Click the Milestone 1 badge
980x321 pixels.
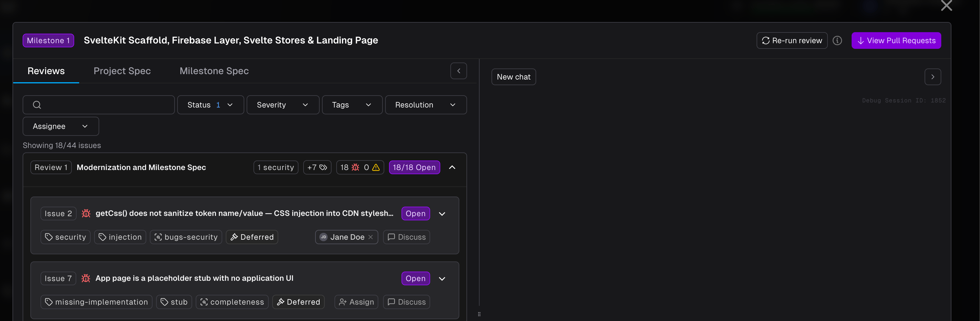48,41
